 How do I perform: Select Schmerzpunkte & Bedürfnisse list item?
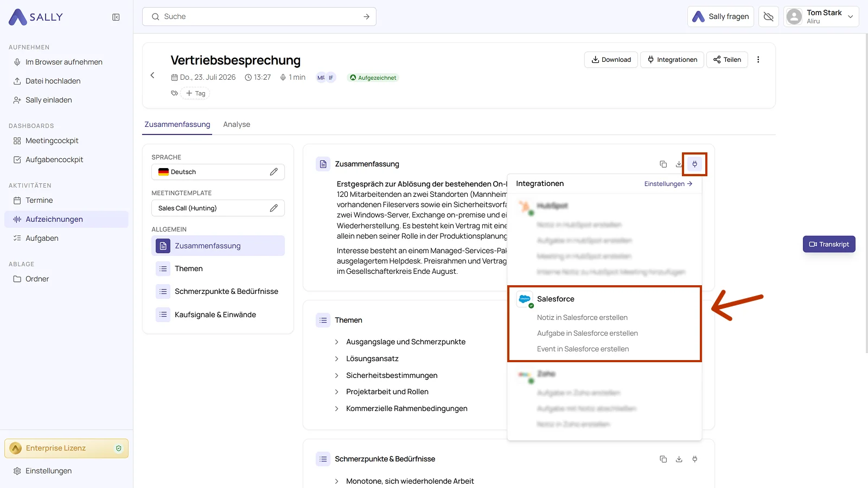(x=218, y=292)
